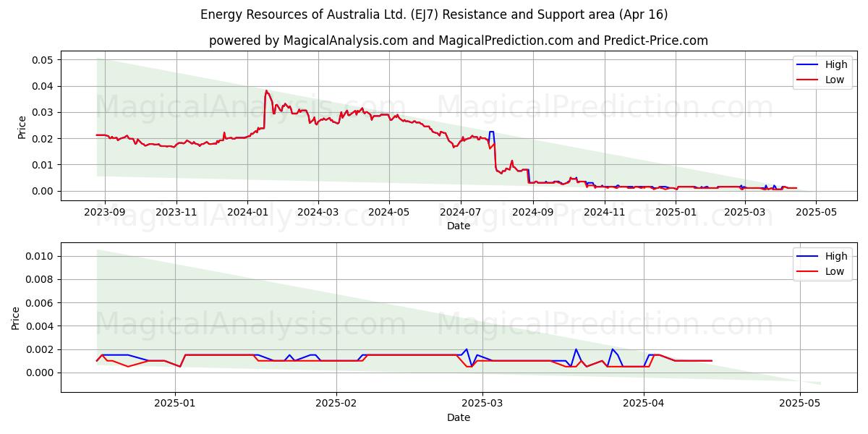Click the bottom chart '2025-05' date label
Viewport: 868px width, 434px height.
pyautogui.click(x=799, y=404)
